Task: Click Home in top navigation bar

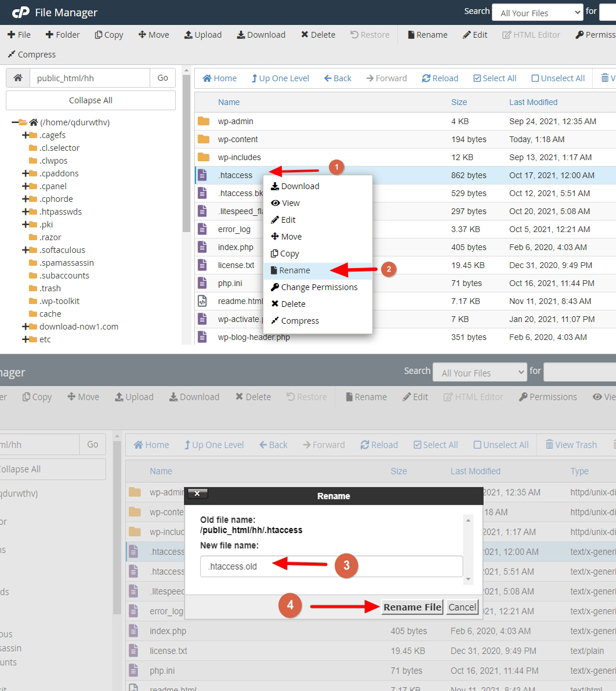Action: coord(219,78)
